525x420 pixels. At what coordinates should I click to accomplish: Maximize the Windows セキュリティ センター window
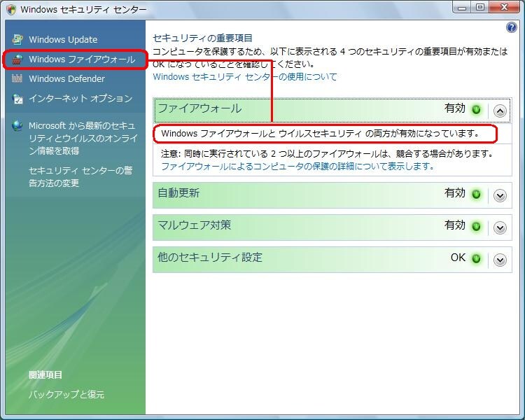tap(479, 8)
